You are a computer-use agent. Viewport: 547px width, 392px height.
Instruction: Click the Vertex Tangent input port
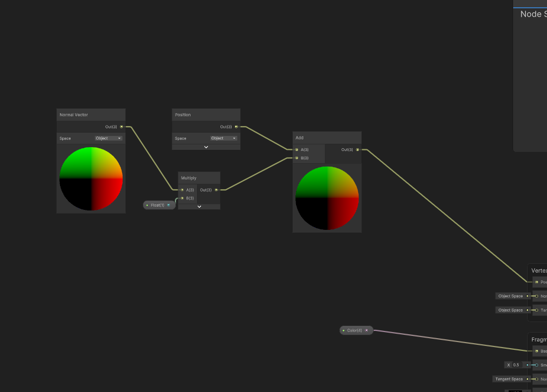pos(536,310)
